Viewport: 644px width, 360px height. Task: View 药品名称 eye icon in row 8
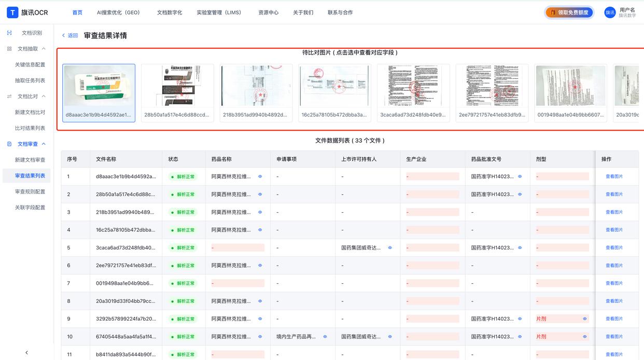260,301
